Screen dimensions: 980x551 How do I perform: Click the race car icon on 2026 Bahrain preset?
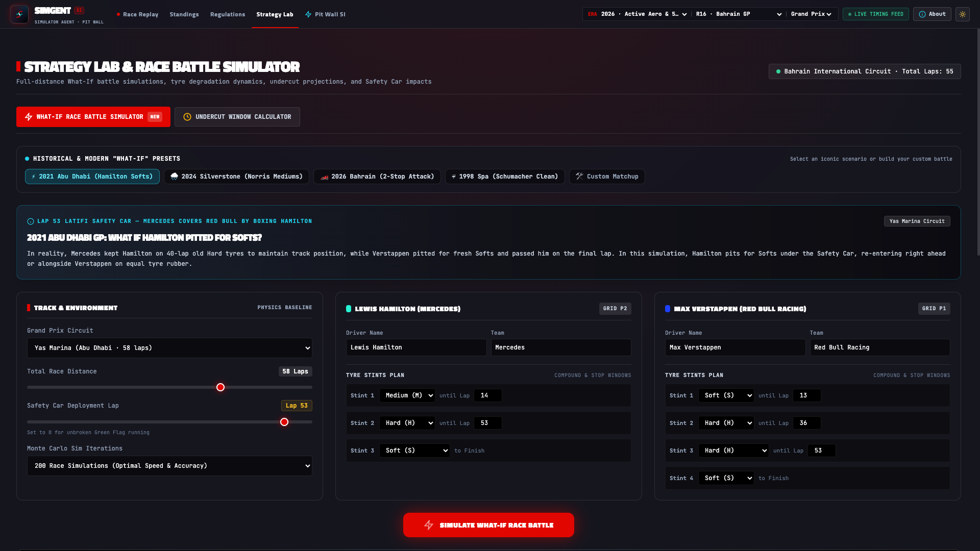click(x=324, y=177)
